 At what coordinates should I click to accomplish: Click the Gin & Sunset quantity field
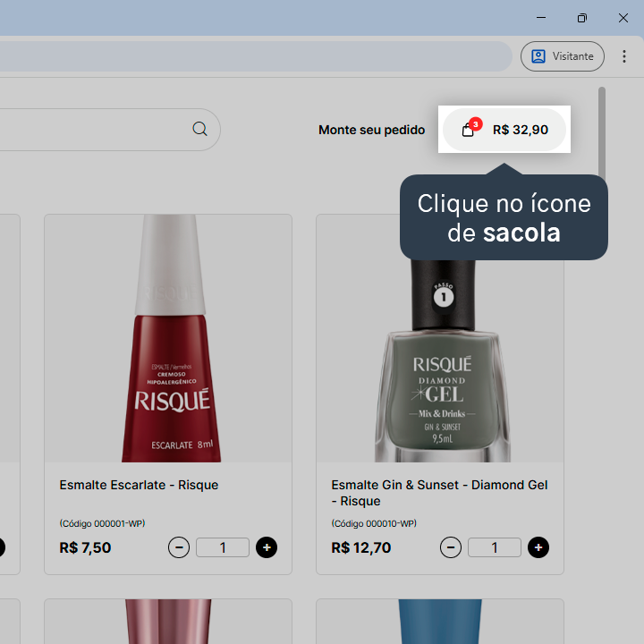[495, 547]
